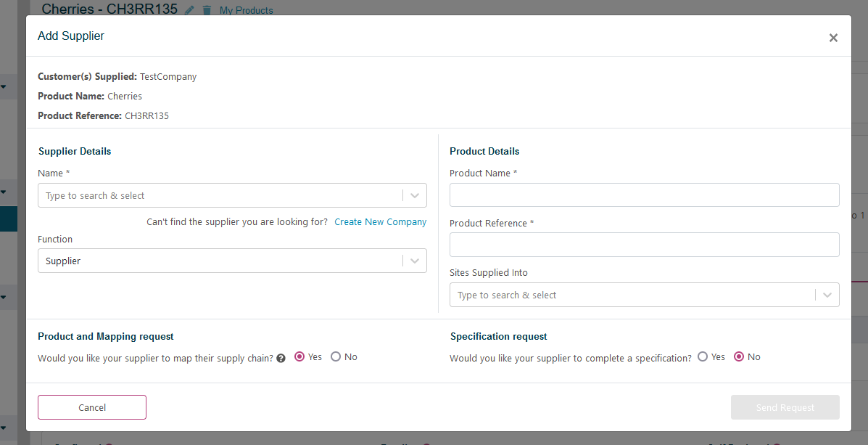Expand the topmost left sidebar caret
868x445 pixels.
4,87
